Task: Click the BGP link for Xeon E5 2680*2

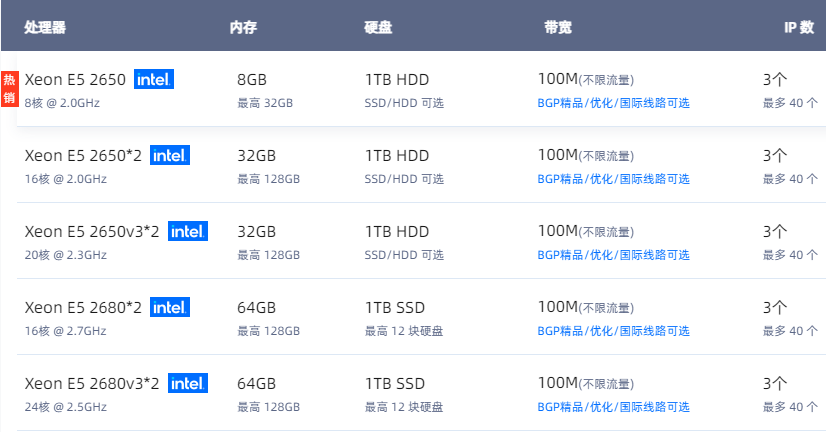Action: pos(613,330)
